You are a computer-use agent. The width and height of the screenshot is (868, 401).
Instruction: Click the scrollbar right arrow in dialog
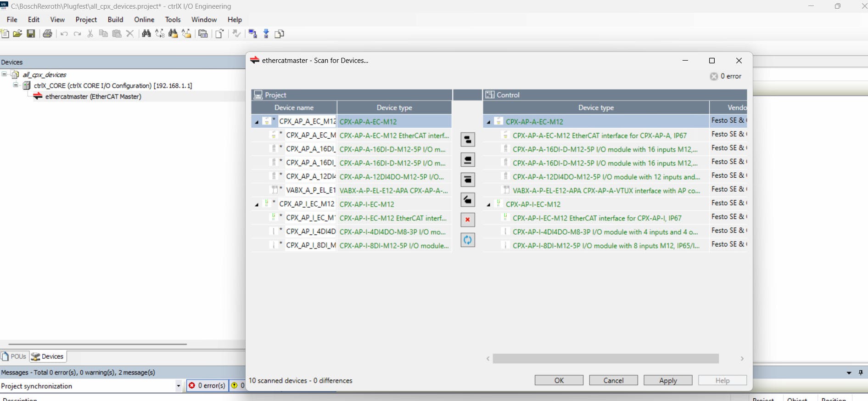[x=742, y=358]
